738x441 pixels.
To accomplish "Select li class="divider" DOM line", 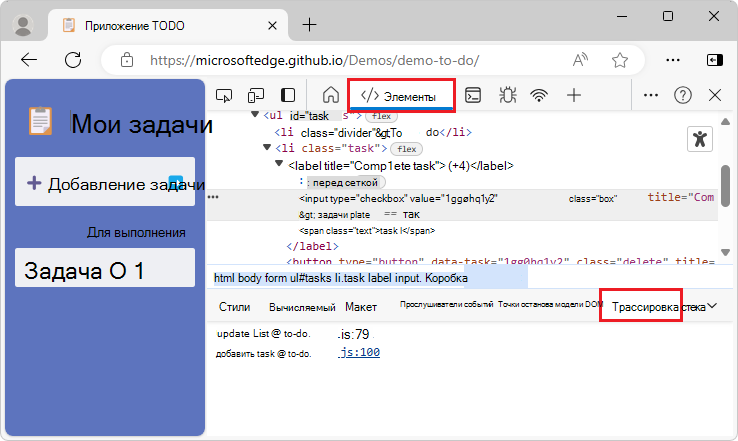I will point(373,132).
